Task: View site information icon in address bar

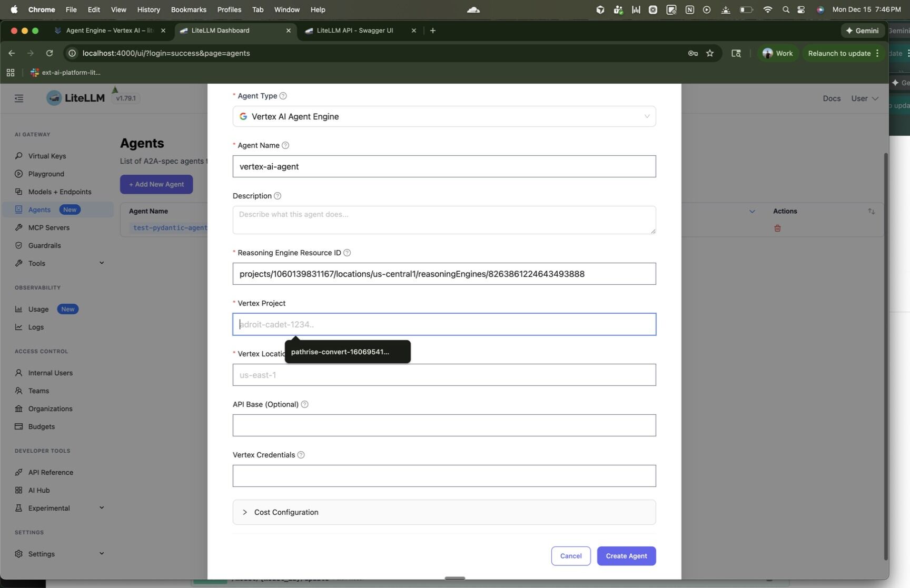Action: tap(72, 53)
